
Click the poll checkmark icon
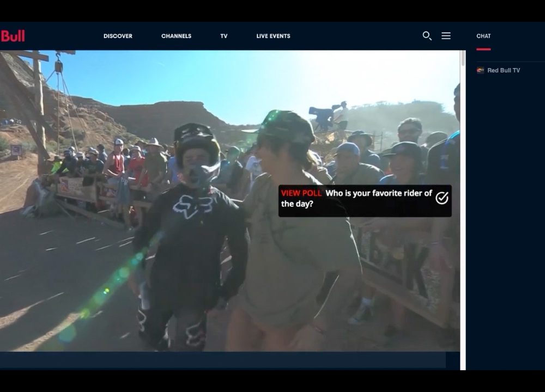point(442,198)
